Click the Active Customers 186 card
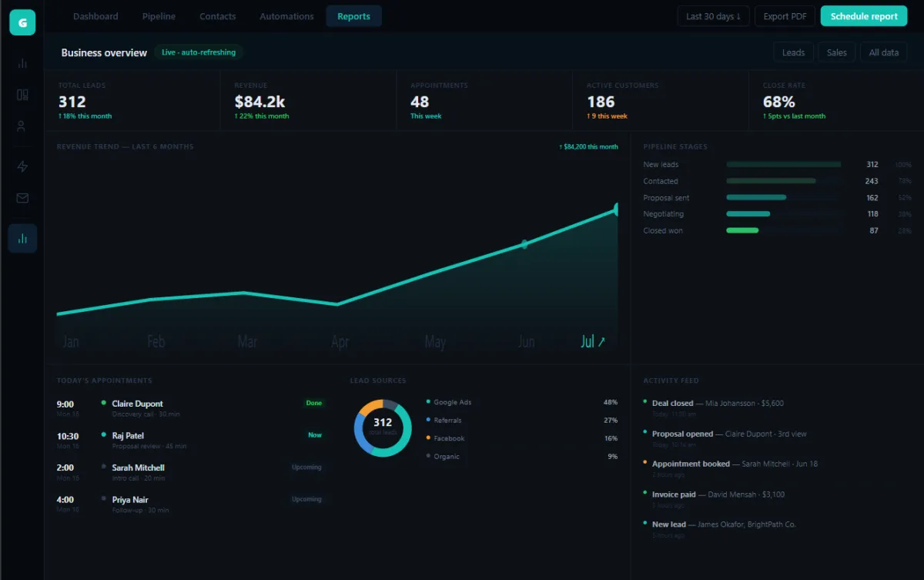The width and height of the screenshot is (924, 580). click(x=661, y=101)
